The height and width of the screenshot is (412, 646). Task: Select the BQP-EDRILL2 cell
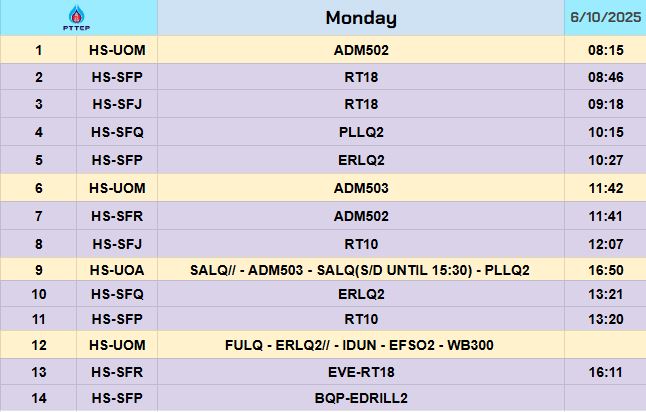(360, 398)
